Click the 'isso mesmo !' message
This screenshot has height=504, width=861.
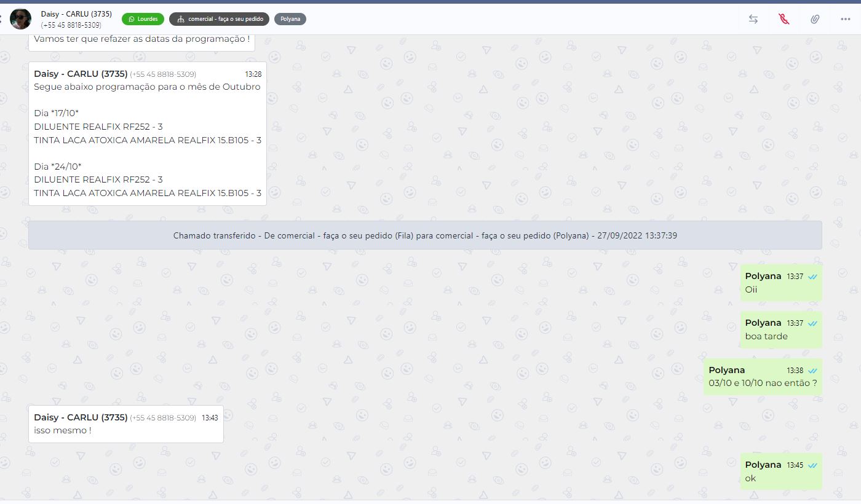[125, 424]
